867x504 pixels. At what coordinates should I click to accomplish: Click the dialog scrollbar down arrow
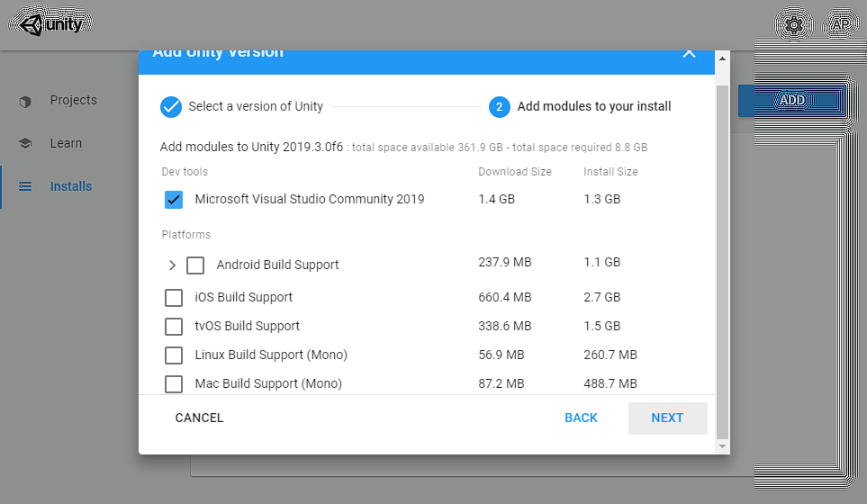(x=722, y=446)
